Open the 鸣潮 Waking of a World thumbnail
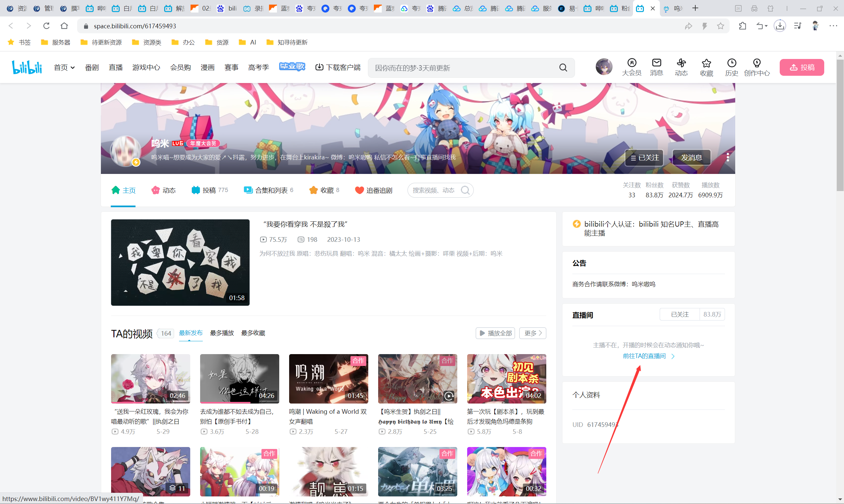This screenshot has width=844, height=504. pos(328,379)
